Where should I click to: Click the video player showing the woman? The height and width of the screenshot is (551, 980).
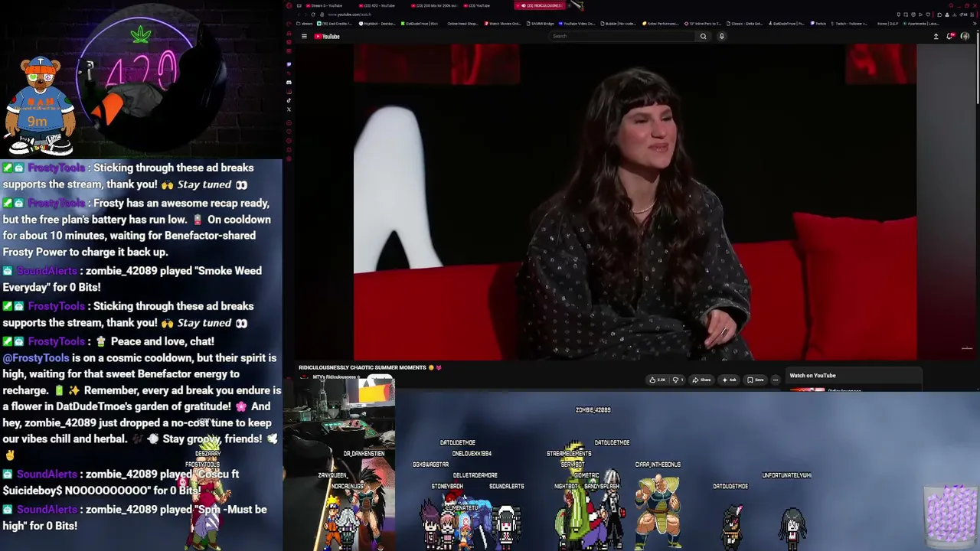(635, 201)
